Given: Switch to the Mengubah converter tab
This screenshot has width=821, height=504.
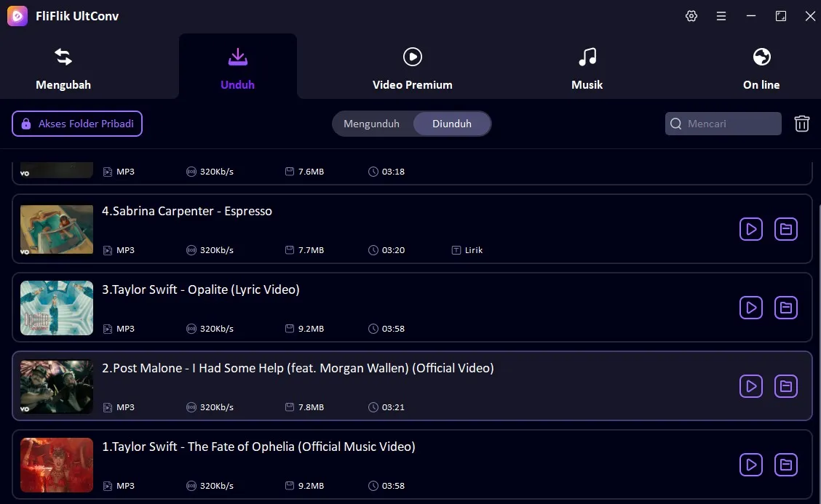Looking at the screenshot, I should pyautogui.click(x=63, y=65).
